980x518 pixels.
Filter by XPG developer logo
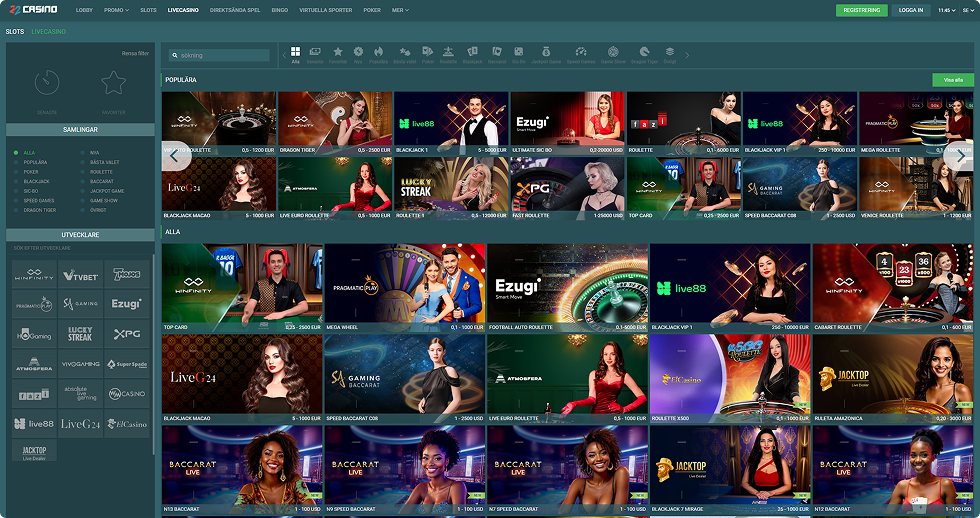point(127,334)
